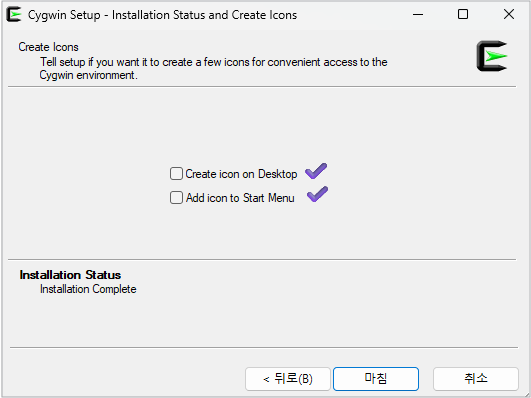Minimize the Cygwin Setup window
Viewport: 531px width, 398px height.
click(x=418, y=15)
